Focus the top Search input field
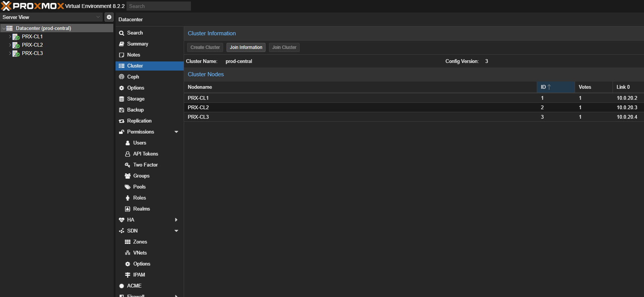644x297 pixels. [159, 6]
